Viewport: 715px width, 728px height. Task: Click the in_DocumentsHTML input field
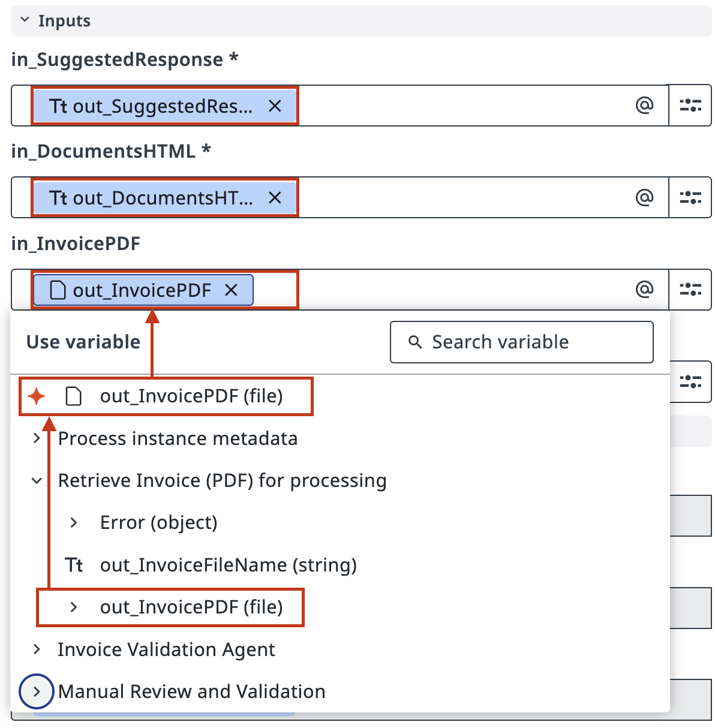click(x=340, y=197)
